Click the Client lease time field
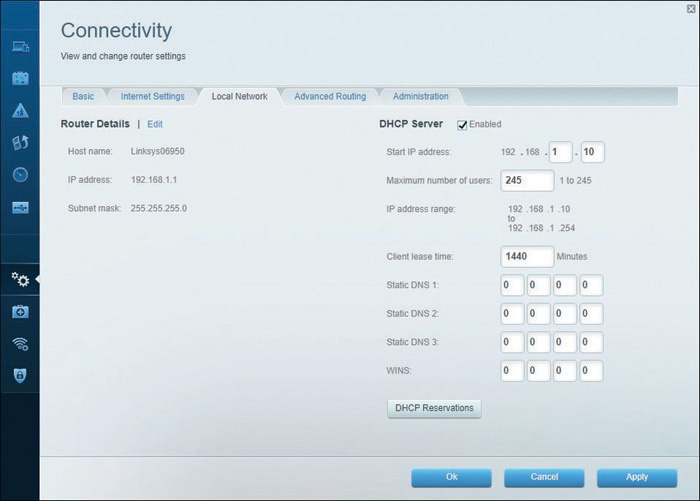700x501 pixels. tap(527, 256)
